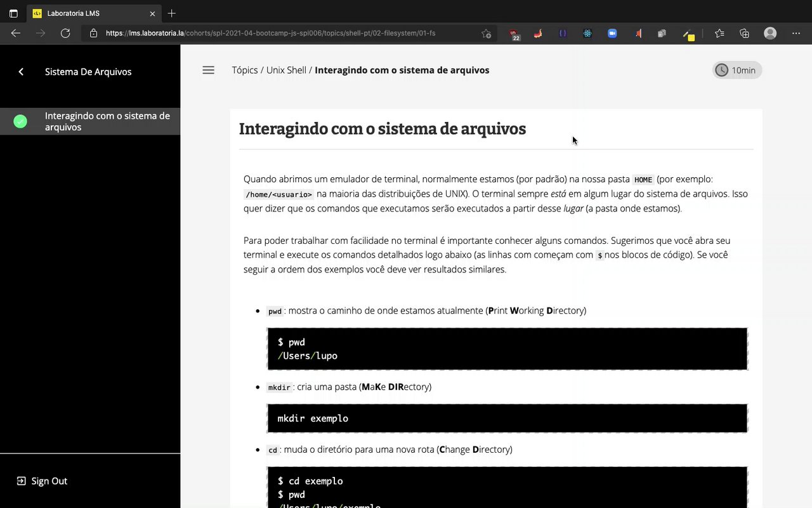Open the curly braces extension icon

pyautogui.click(x=563, y=33)
